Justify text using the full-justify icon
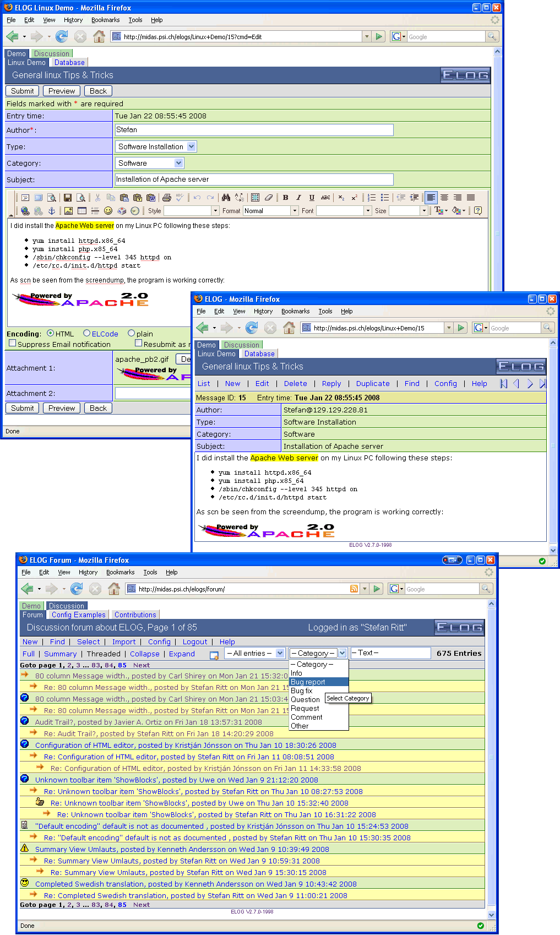The width and height of the screenshot is (560, 935). [x=471, y=198]
